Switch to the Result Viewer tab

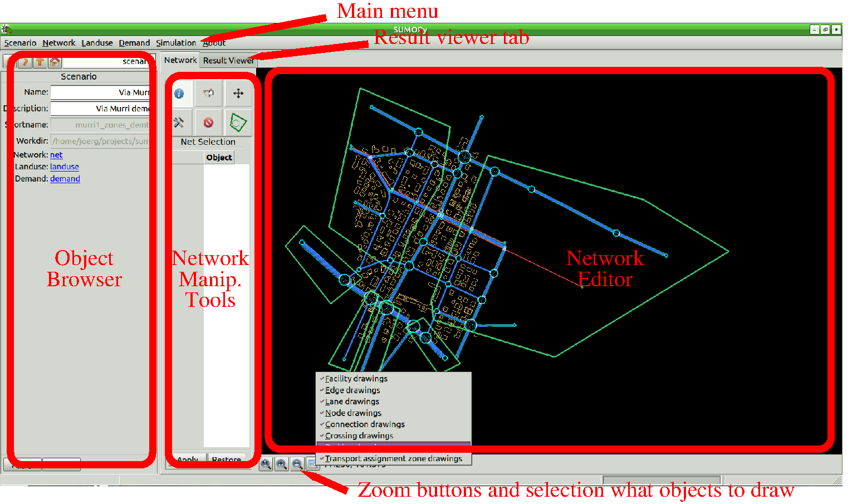click(x=228, y=60)
